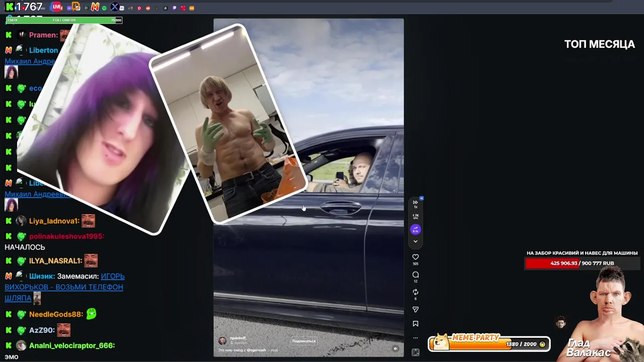Click face emote after ILYA_NASRAL1

(x=91, y=260)
